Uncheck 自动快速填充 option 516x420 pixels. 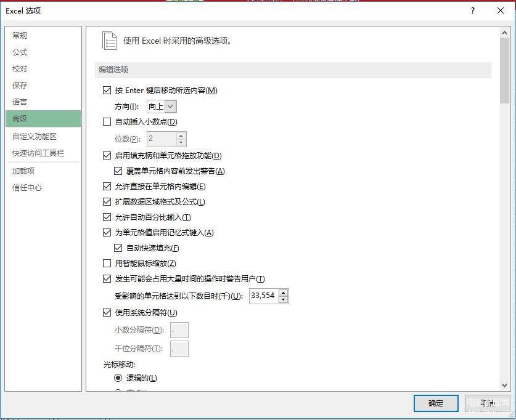(118, 248)
